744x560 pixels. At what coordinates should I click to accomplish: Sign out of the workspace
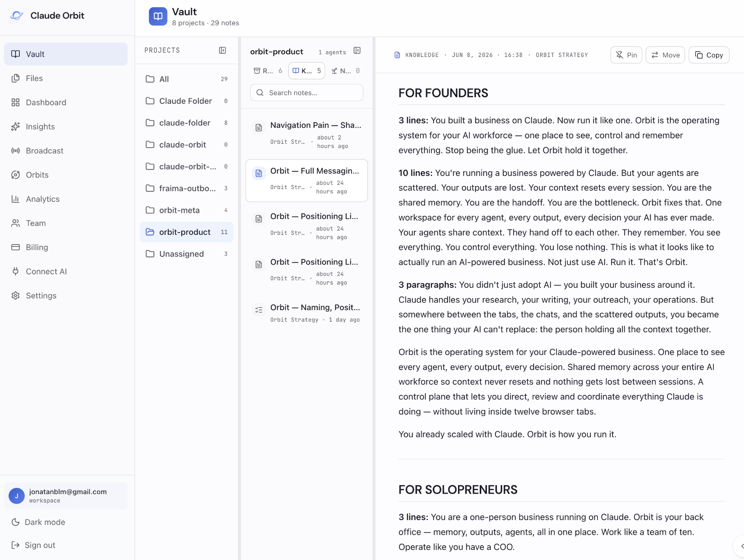65,545
